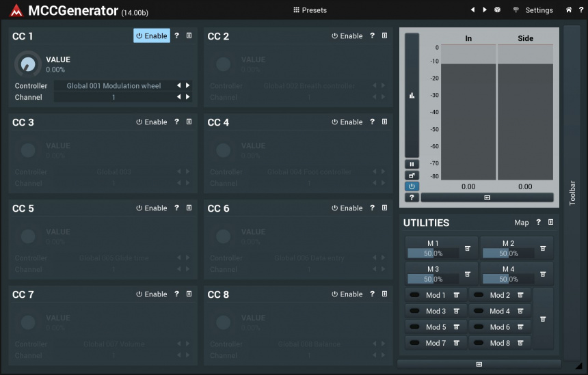Click the M 1 multiparameter slider

click(433, 253)
